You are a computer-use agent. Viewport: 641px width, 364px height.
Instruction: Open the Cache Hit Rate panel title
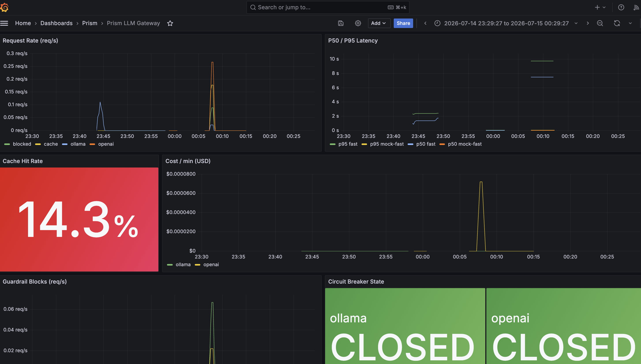tap(22, 161)
